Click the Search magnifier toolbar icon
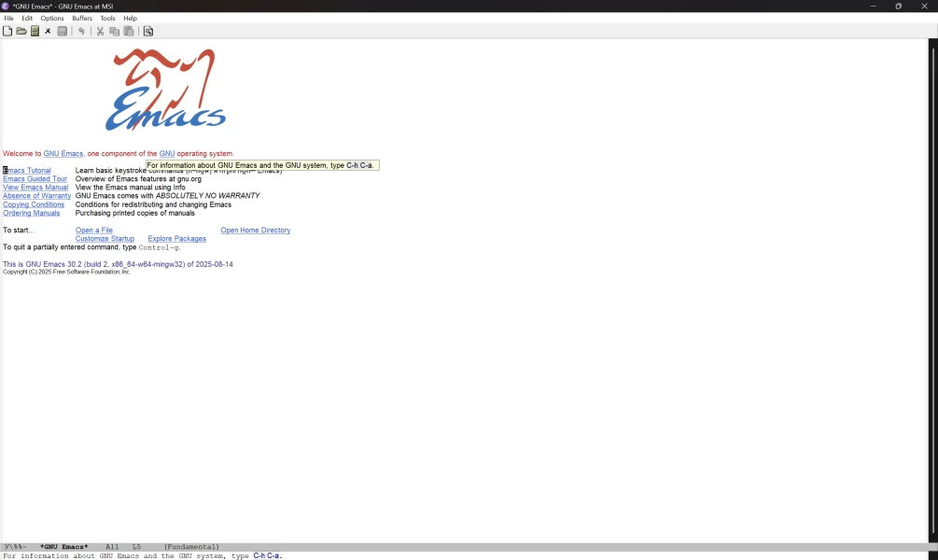This screenshot has height=560, width=938. [148, 31]
